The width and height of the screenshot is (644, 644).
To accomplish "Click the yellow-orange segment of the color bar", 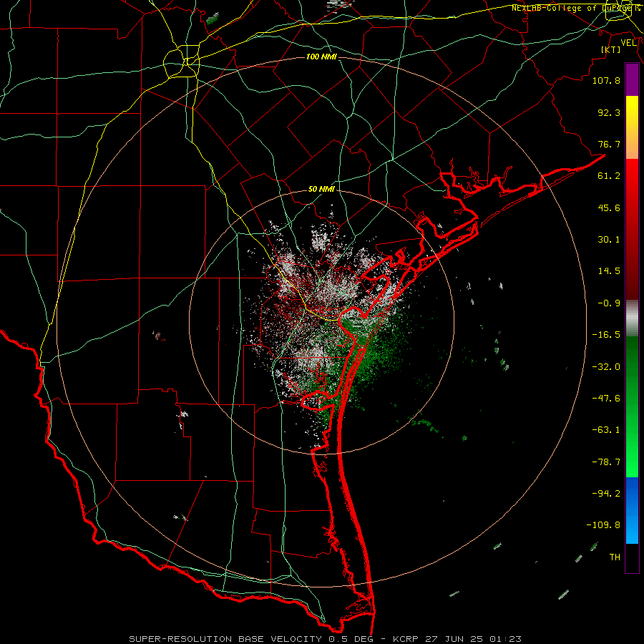I will point(632,127).
